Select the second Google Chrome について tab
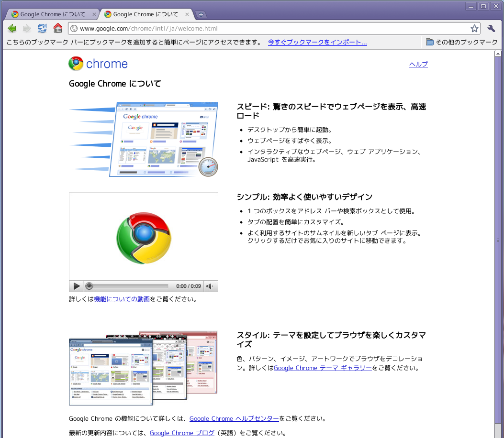This screenshot has height=438, width=504. click(144, 14)
